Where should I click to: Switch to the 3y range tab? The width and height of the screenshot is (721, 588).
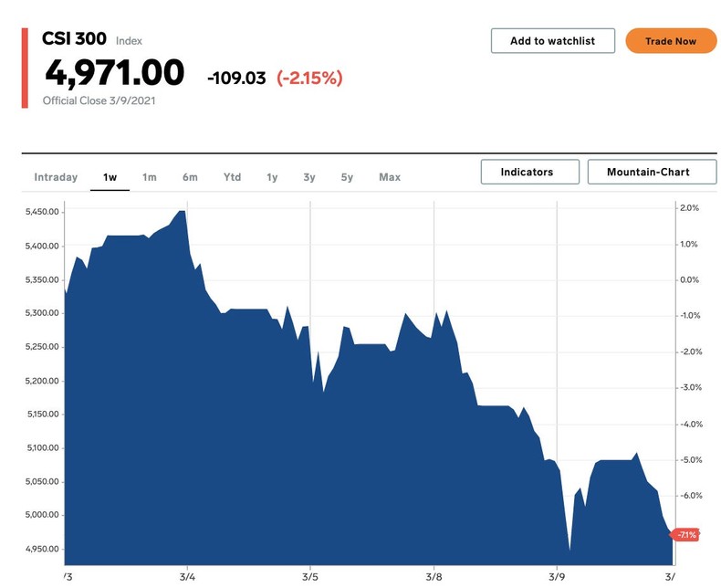[309, 177]
